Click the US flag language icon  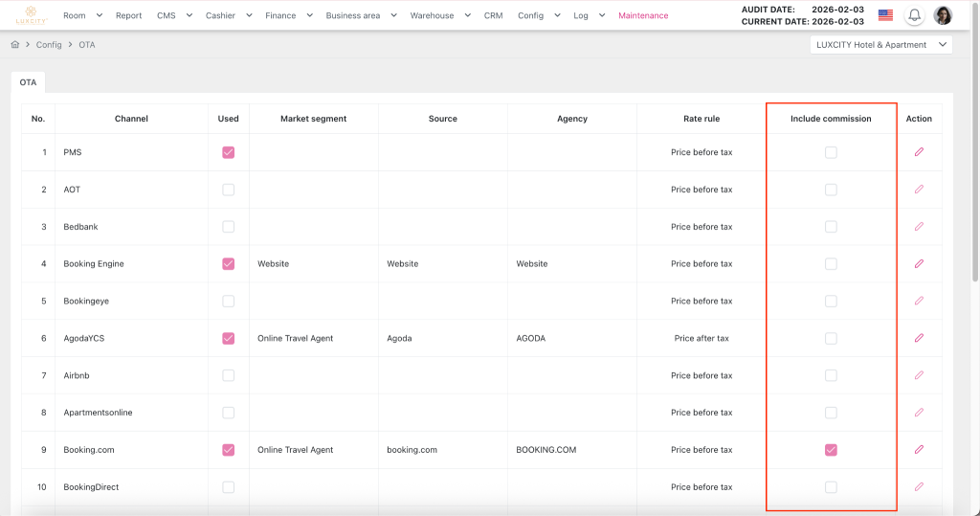[885, 15]
